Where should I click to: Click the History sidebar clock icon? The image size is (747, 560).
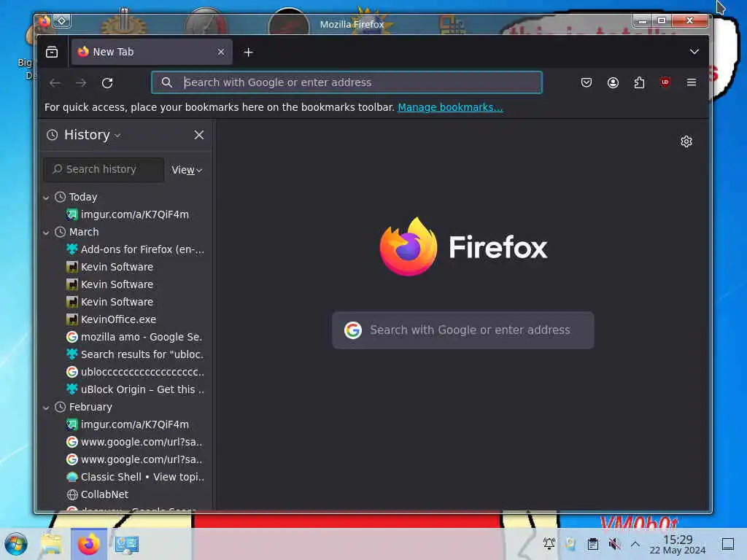[x=52, y=135]
